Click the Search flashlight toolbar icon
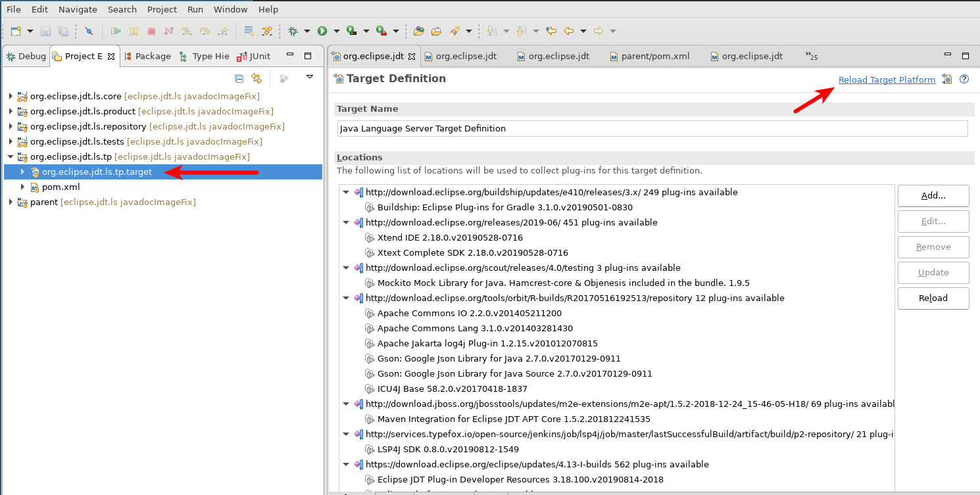This screenshot has height=495, width=980. click(x=454, y=31)
